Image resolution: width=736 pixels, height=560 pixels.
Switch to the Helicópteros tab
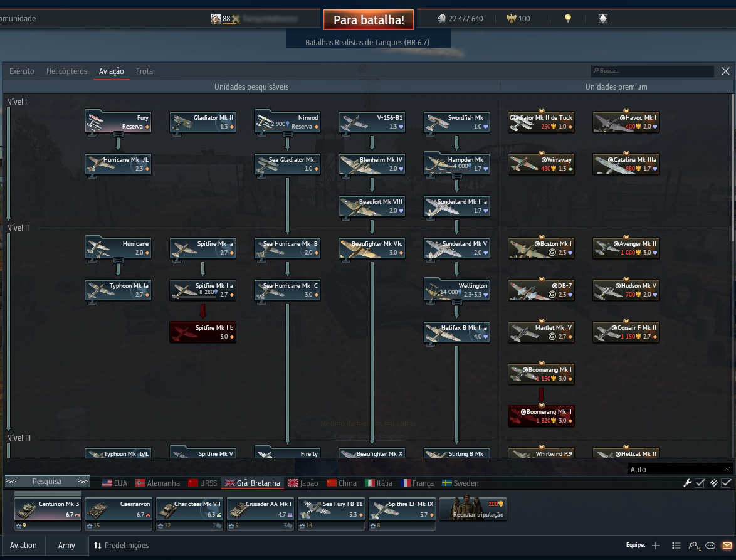(66, 71)
